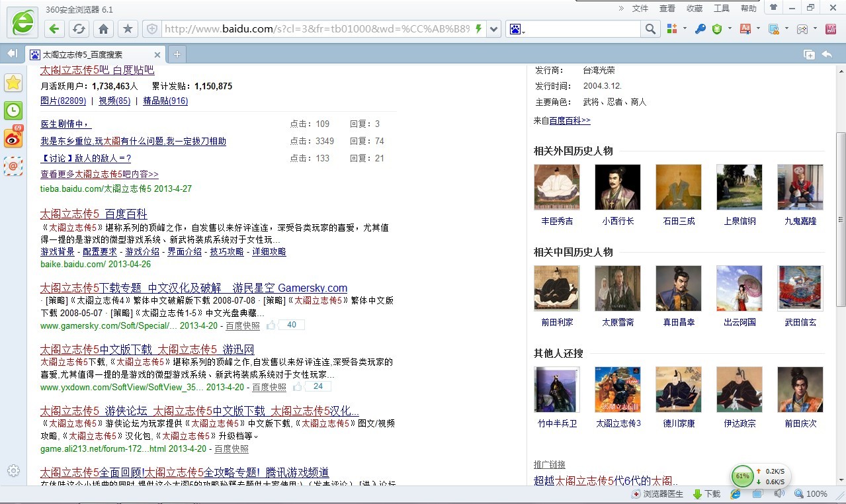Click the green lightning speed-mode icon

[x=479, y=29]
